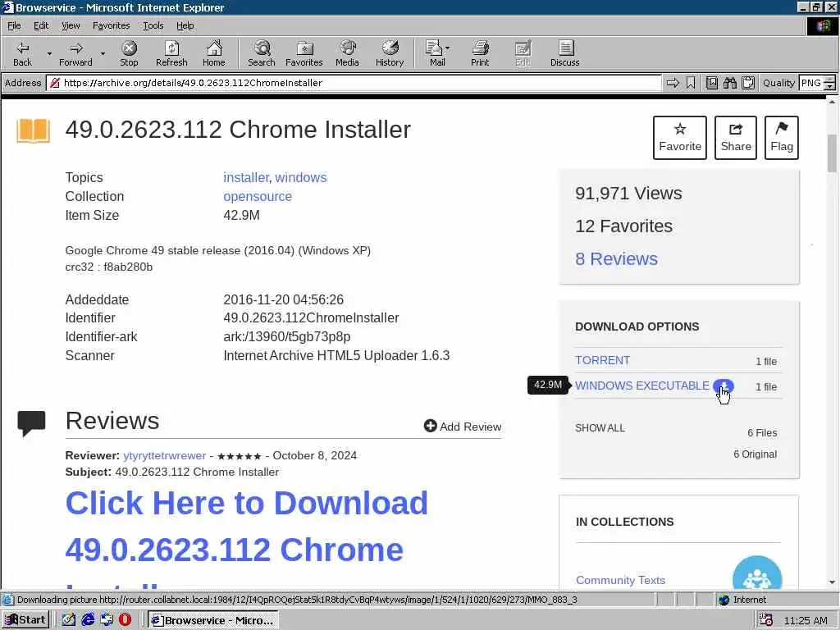Image resolution: width=840 pixels, height=630 pixels.
Task: Click the system tray icon beside the clock
Action: point(766,620)
